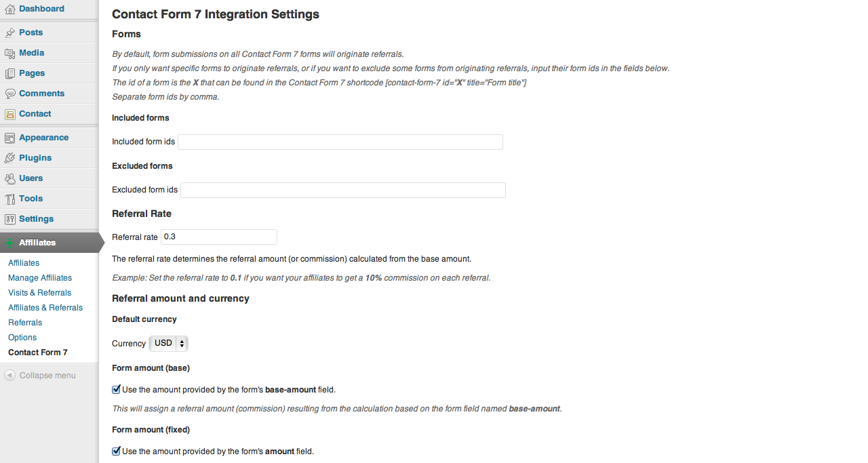
Task: Click the Dashboard home icon
Action: 9,9
